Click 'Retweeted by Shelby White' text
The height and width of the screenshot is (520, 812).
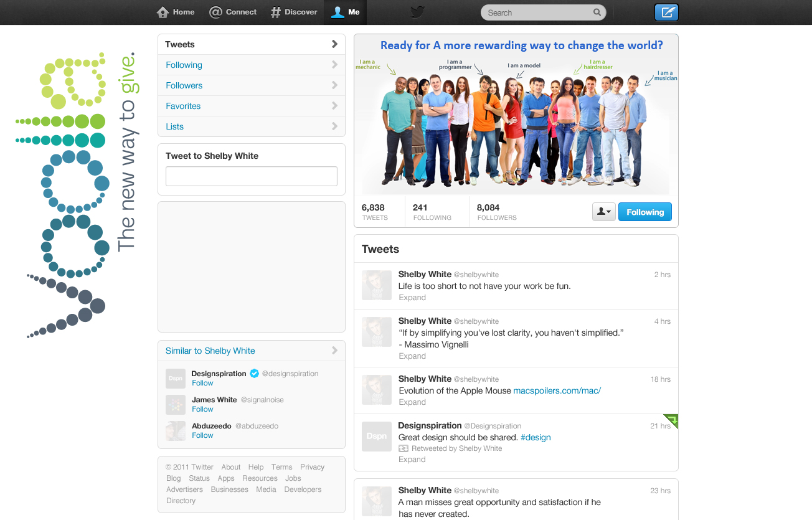456,448
